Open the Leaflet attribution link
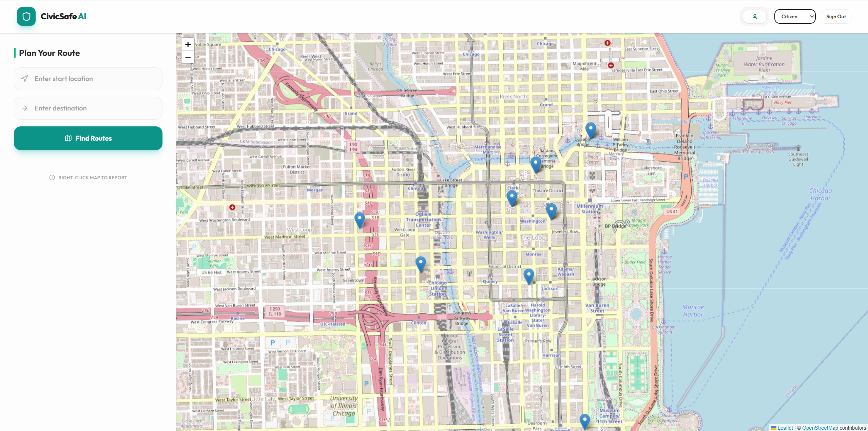 (785, 428)
